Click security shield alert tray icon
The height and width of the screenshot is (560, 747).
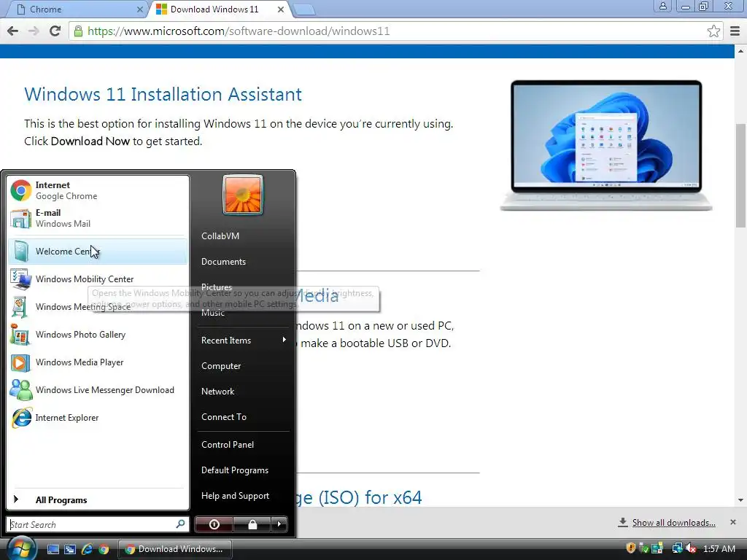click(x=631, y=548)
